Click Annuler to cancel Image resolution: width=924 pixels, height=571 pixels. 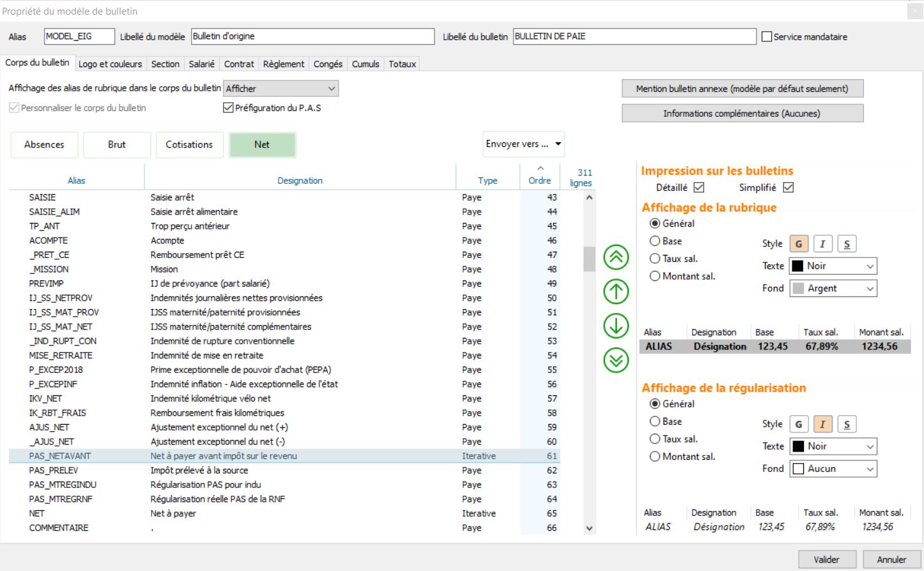pos(891,560)
